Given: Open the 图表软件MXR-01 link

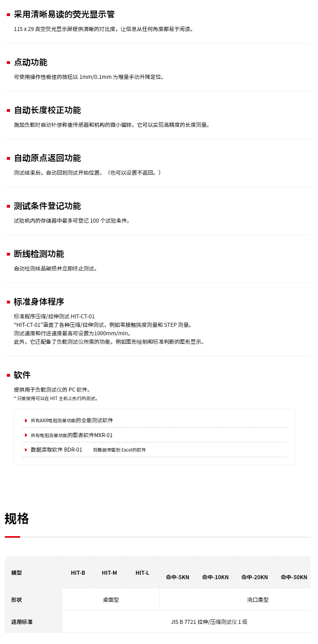Looking at the screenshot, I should pos(72,435).
